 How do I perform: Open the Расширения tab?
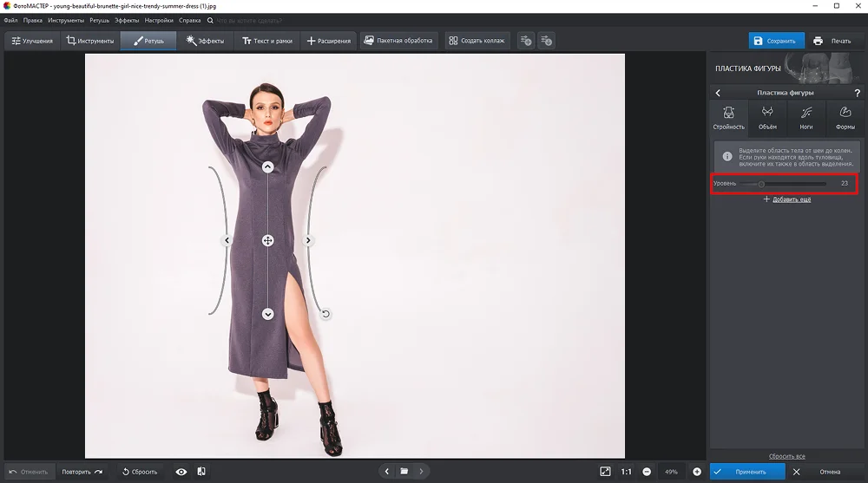pyautogui.click(x=329, y=41)
